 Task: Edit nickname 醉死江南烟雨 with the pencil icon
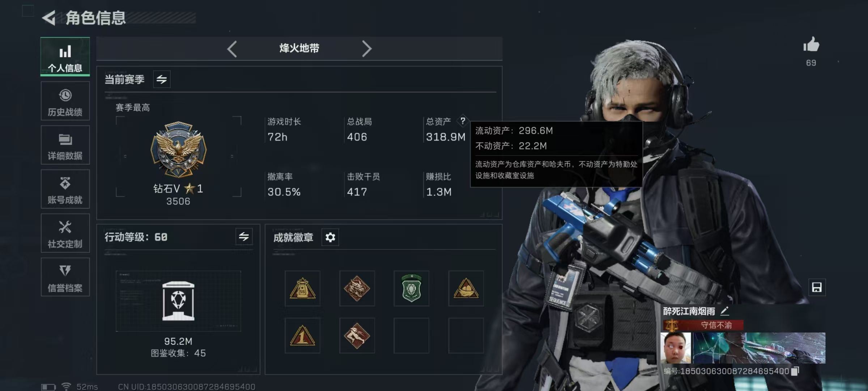click(x=724, y=311)
